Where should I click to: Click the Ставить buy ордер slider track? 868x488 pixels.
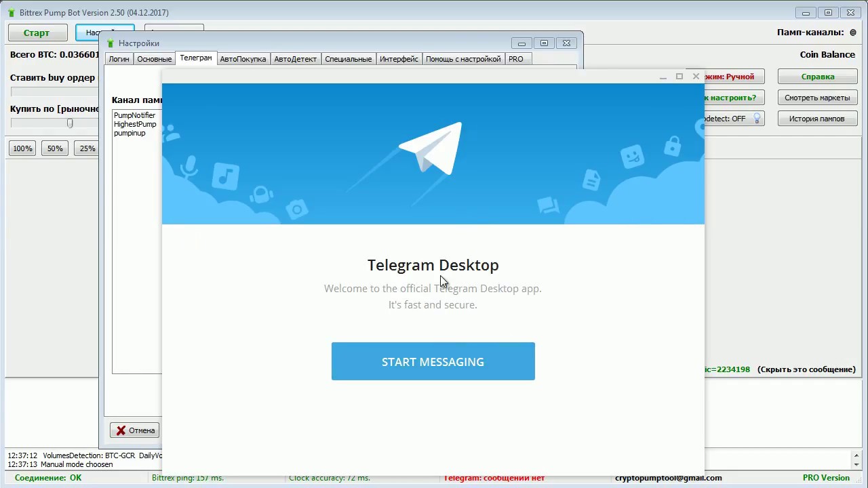(x=54, y=91)
